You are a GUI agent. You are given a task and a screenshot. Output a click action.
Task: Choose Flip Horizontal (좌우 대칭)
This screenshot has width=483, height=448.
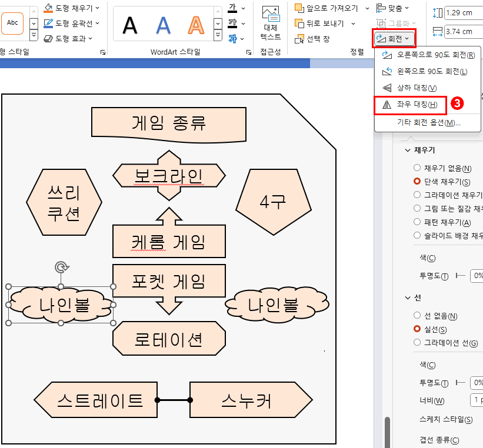click(410, 105)
